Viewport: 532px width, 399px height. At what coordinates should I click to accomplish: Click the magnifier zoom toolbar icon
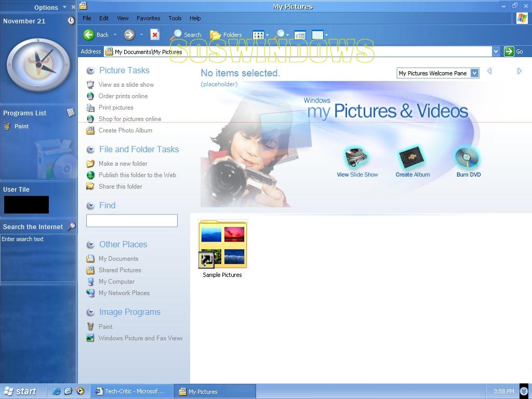pyautogui.click(x=280, y=34)
